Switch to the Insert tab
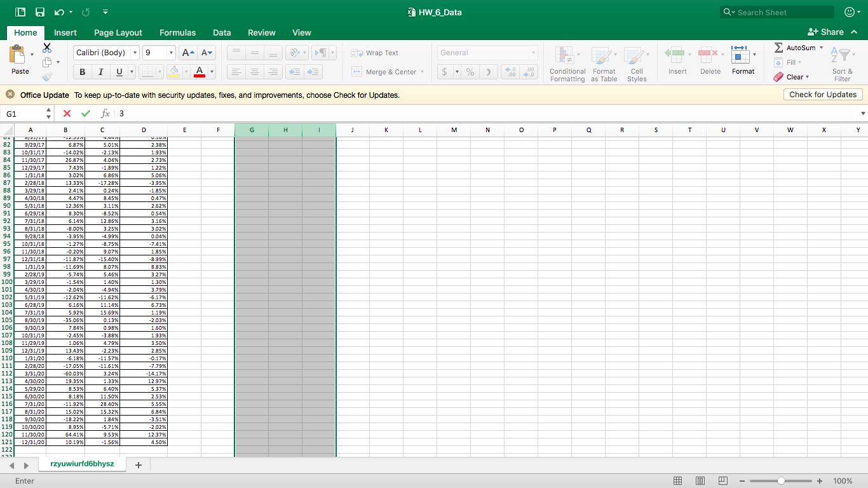This screenshot has height=488, width=868. (x=65, y=32)
